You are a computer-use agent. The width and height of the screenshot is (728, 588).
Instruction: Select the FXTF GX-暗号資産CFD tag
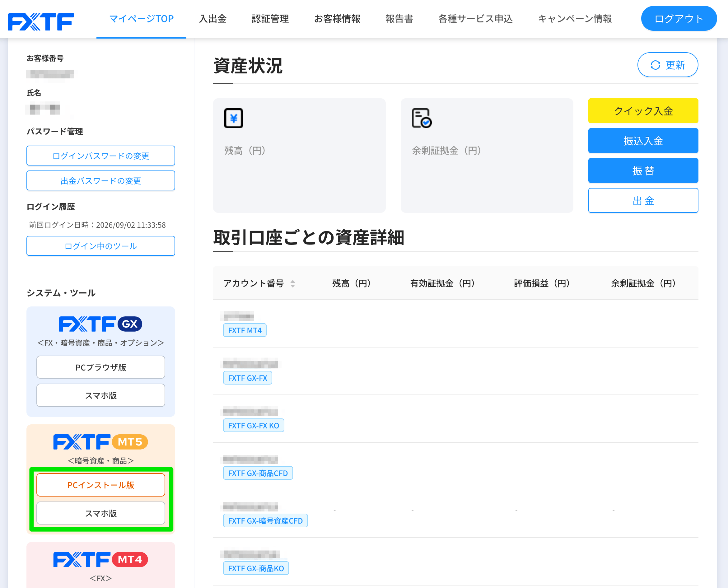point(265,520)
